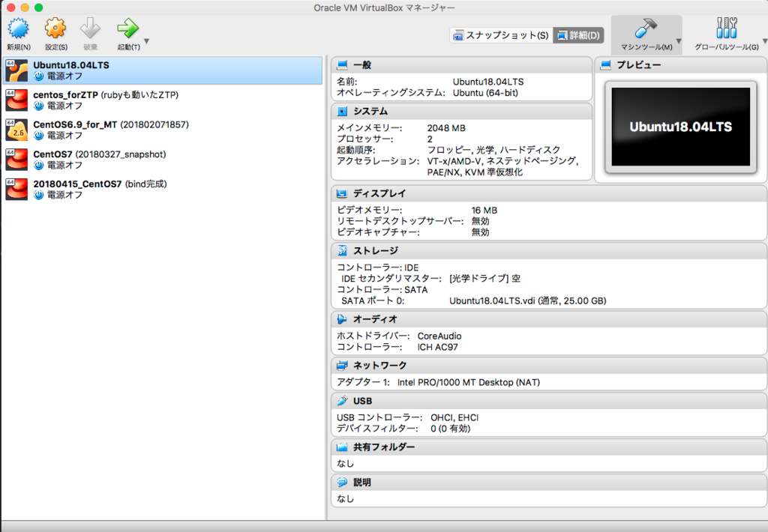Open システム system section header
Viewport: 768px width, 532px height.
[x=461, y=112]
